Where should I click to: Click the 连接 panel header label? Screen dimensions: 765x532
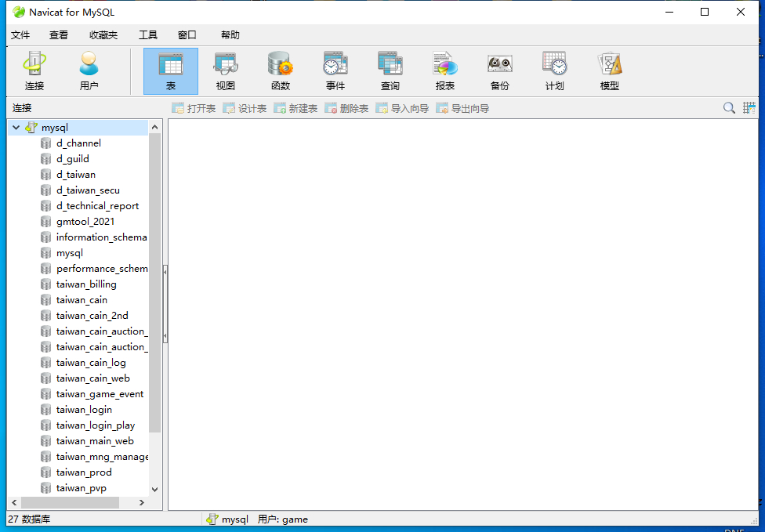(22, 108)
